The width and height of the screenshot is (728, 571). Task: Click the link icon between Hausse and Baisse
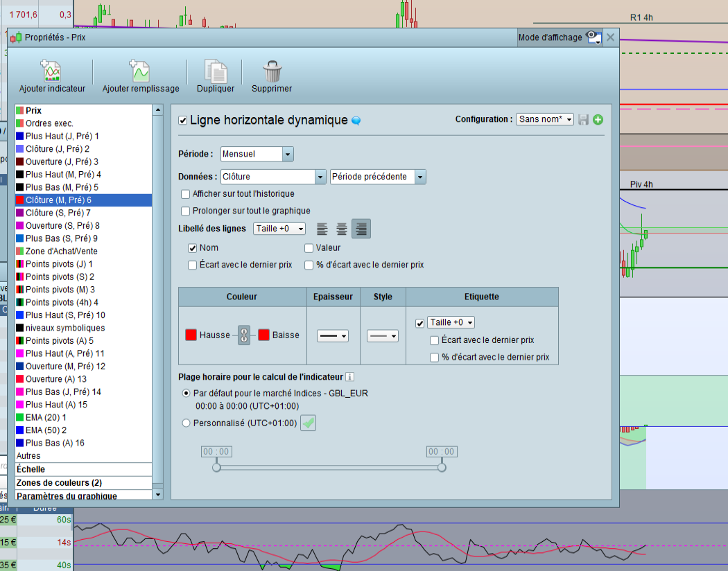click(243, 335)
